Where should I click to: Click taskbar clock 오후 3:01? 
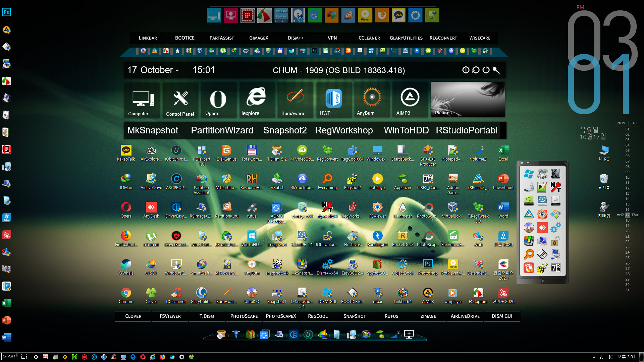click(626, 357)
